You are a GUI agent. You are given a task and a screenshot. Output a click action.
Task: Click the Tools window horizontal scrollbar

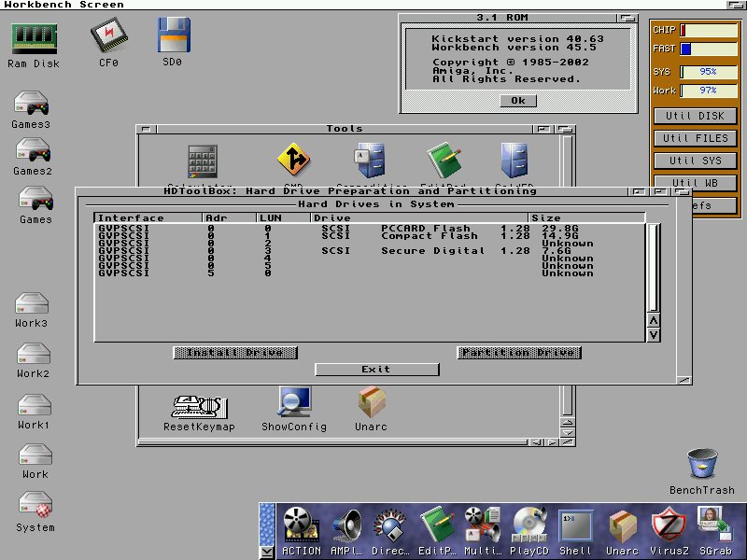click(333, 442)
